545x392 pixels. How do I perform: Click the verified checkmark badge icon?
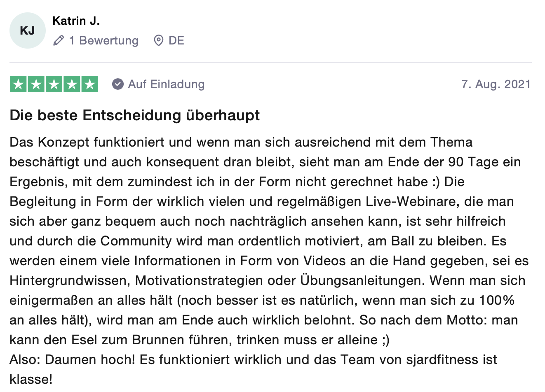(118, 84)
